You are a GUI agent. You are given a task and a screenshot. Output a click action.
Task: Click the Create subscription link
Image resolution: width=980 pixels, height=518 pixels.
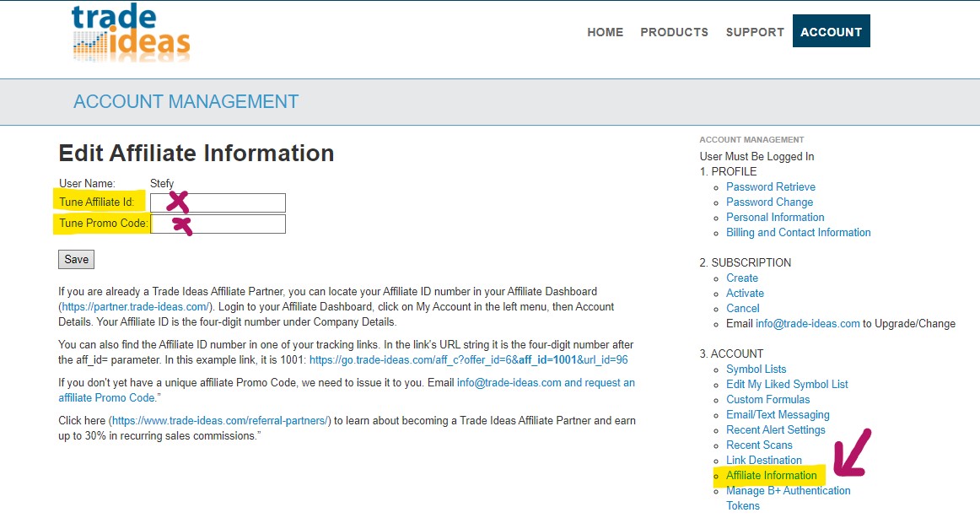coord(741,278)
